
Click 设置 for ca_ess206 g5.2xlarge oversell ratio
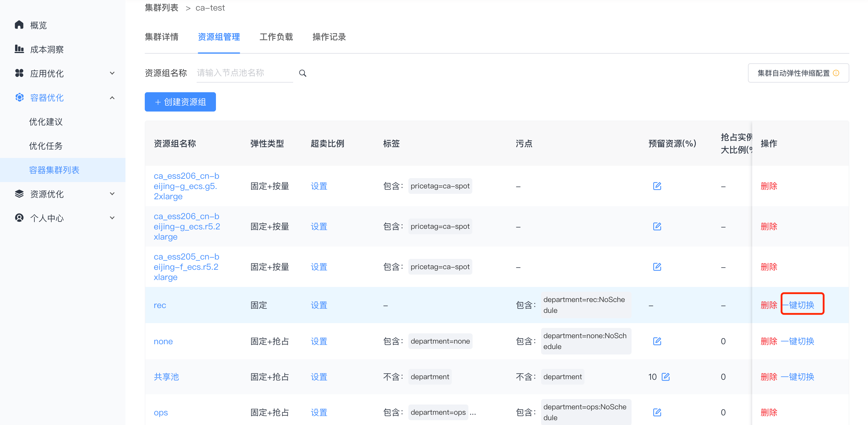pos(319,186)
